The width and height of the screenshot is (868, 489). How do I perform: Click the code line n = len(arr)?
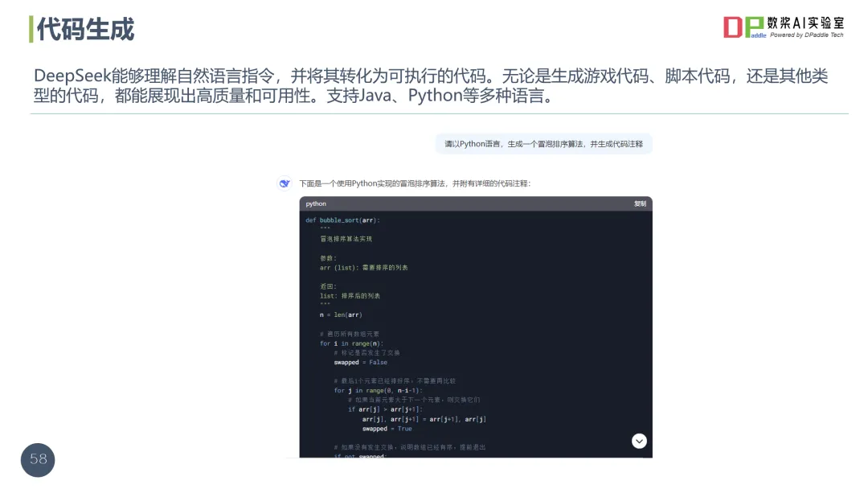pyautogui.click(x=341, y=314)
